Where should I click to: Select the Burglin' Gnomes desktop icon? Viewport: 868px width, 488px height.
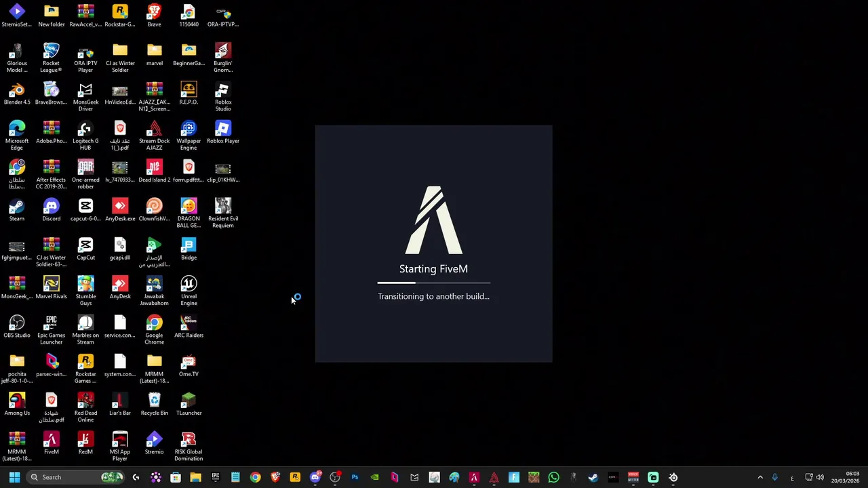coord(223,58)
